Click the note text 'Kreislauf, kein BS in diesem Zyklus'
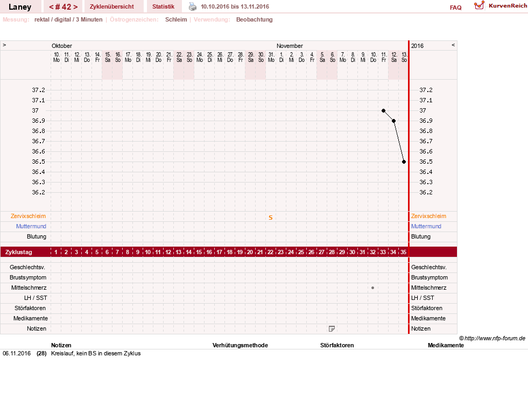Screen dimensions: 528x420 tap(96, 353)
